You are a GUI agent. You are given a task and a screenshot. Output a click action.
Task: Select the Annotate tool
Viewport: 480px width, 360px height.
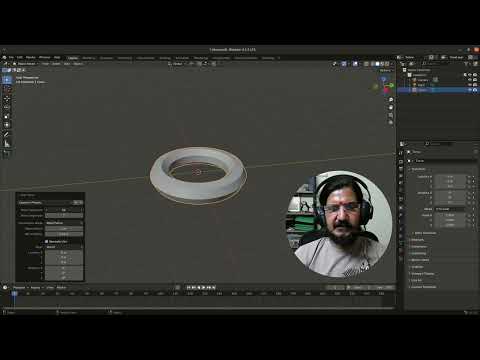[7, 134]
